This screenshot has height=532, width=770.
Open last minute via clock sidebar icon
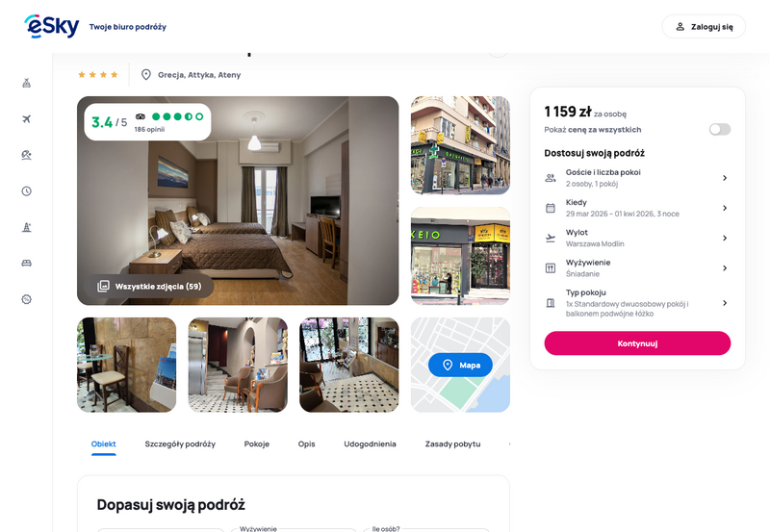[27, 190]
